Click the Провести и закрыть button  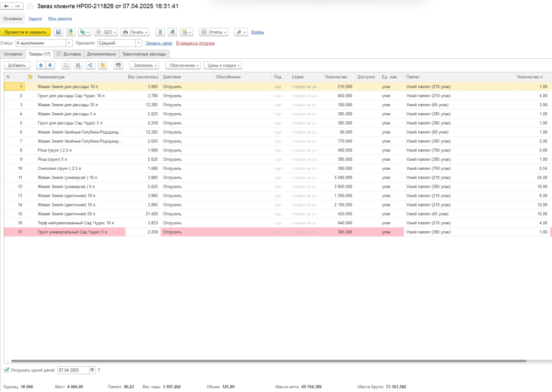click(25, 32)
